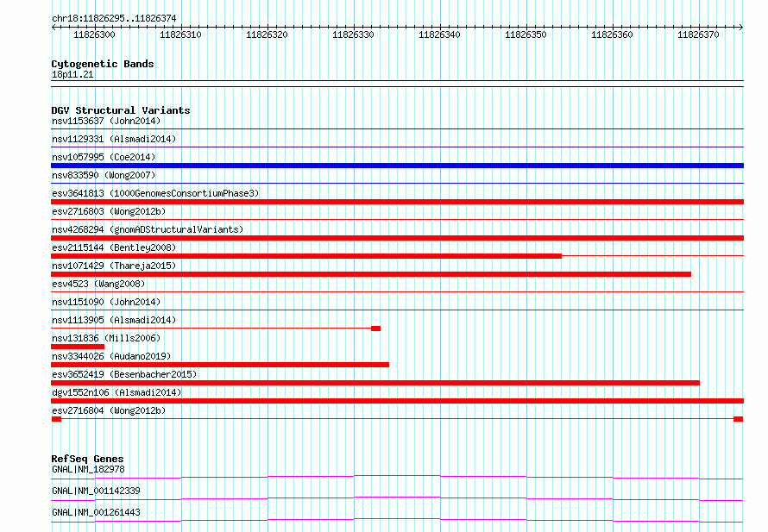
Task: Click the red nsv3344026 feature bar
Action: [220, 365]
